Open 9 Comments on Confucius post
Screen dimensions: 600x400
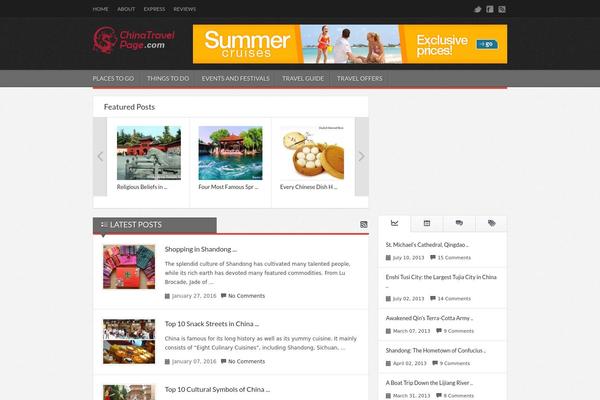[x=455, y=363]
